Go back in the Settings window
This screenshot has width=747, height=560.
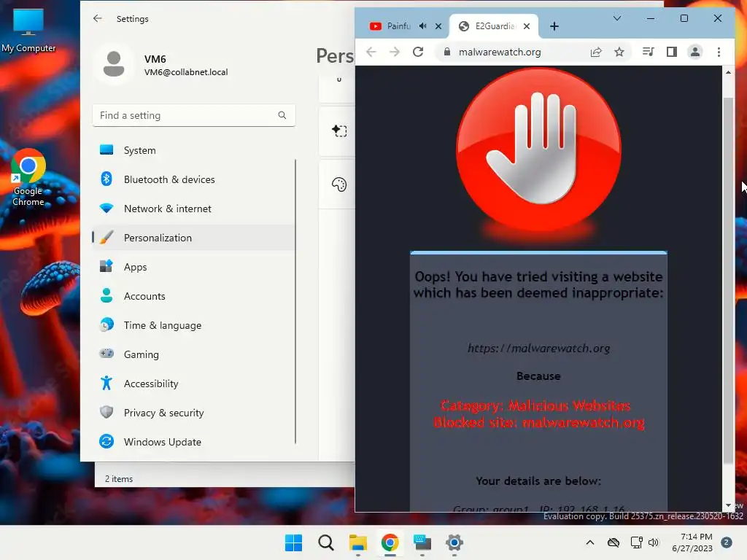tap(98, 18)
